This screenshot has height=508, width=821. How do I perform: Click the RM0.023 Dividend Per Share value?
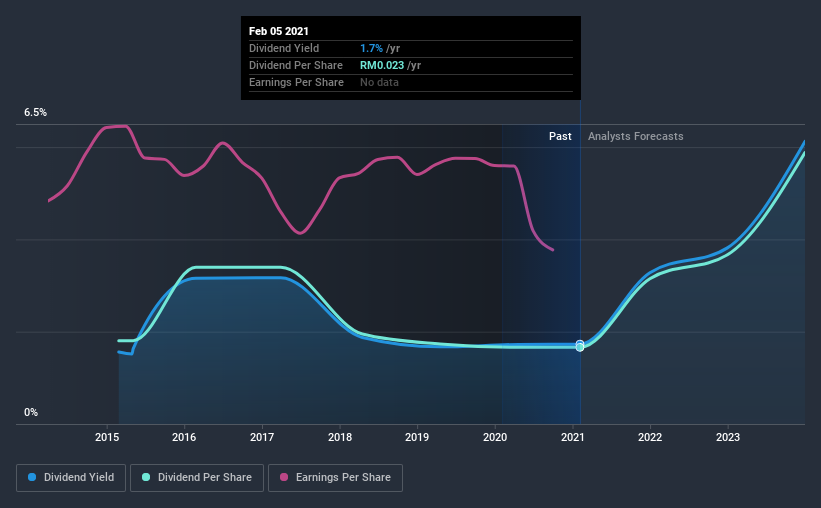pos(382,65)
